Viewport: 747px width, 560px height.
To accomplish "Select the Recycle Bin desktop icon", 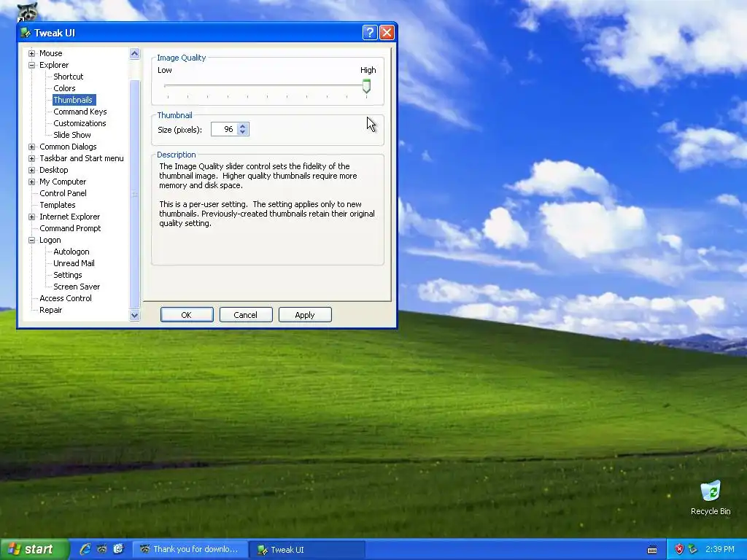I will pyautogui.click(x=711, y=497).
